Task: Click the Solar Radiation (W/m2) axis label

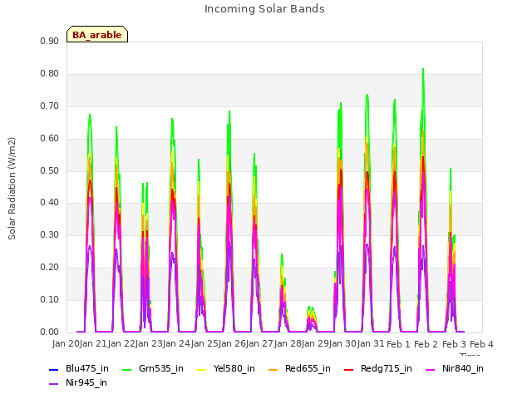Action: [x=12, y=189]
